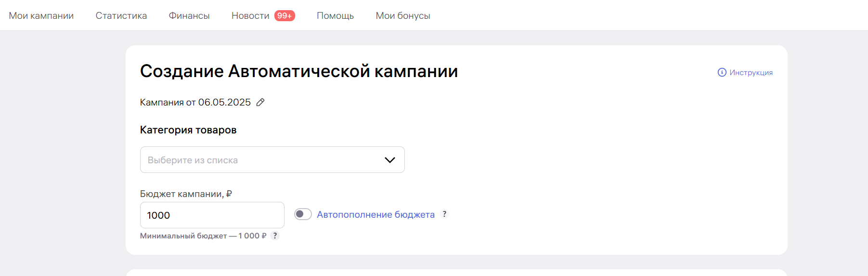This screenshot has width=868, height=276.
Task: Click the pencil icon to rename campaign
Action: tap(260, 102)
